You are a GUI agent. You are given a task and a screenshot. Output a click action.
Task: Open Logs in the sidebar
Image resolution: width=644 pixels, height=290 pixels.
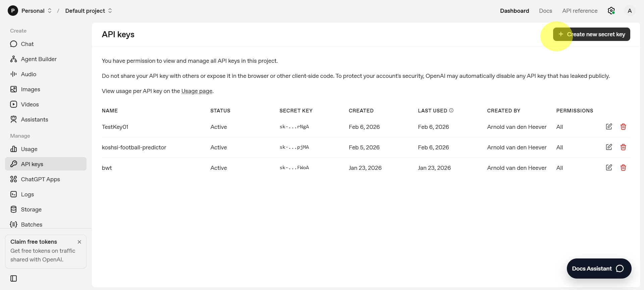click(x=46, y=194)
